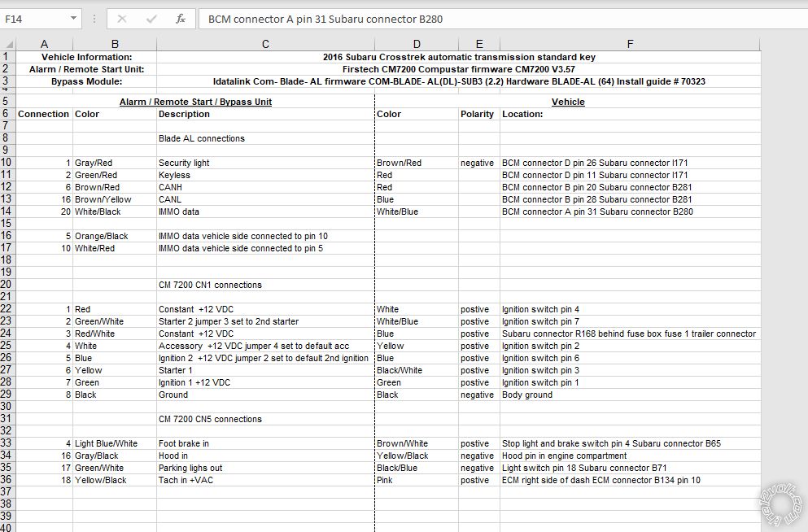Select row 14 header
The height and width of the screenshot is (532, 808).
click(7, 211)
